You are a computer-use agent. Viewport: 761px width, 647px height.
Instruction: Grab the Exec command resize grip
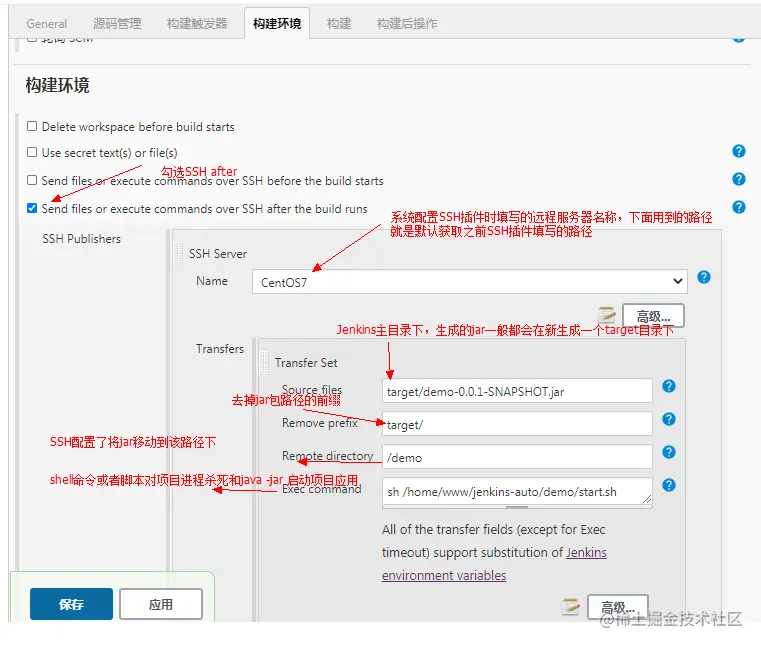646,499
